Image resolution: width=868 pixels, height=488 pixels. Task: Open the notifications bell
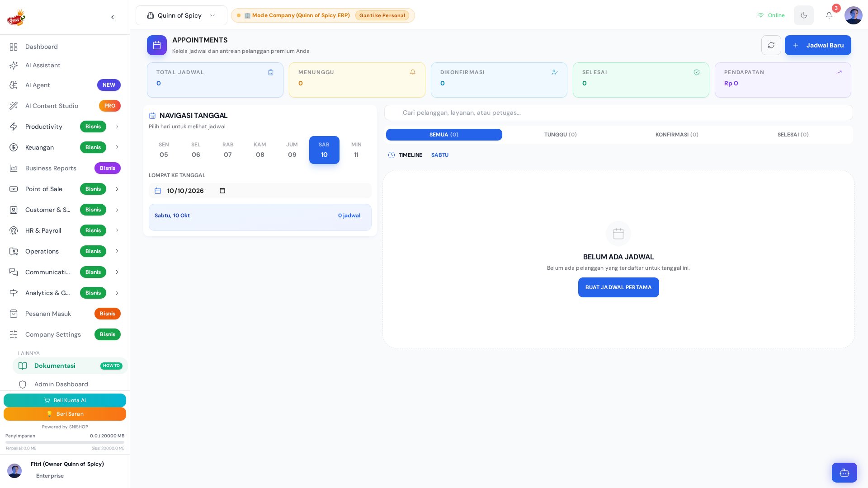click(x=829, y=15)
